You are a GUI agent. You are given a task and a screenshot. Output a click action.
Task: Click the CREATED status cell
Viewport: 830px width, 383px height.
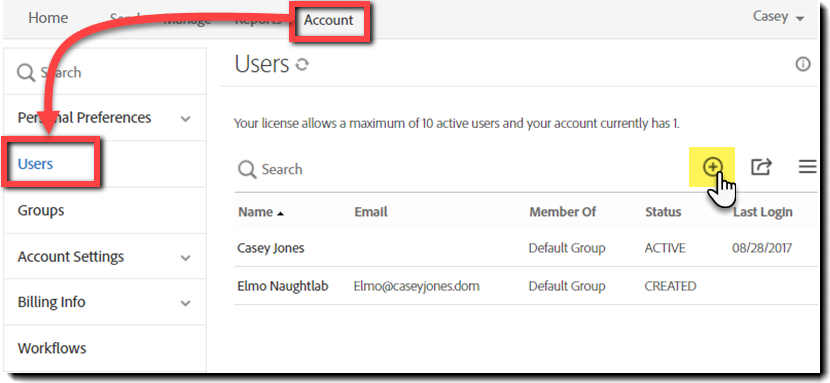click(670, 286)
